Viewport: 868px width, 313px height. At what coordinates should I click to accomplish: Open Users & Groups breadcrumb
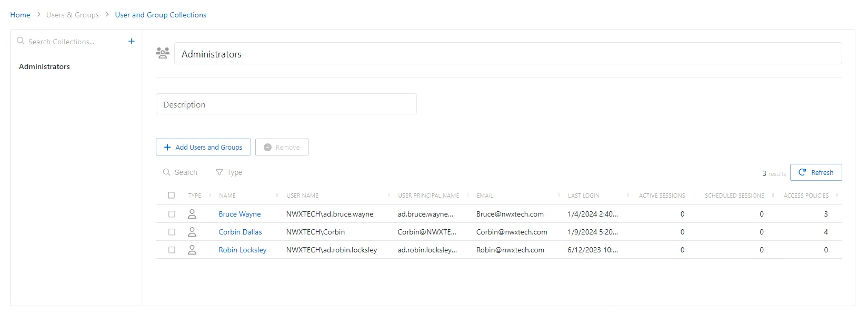(x=73, y=15)
